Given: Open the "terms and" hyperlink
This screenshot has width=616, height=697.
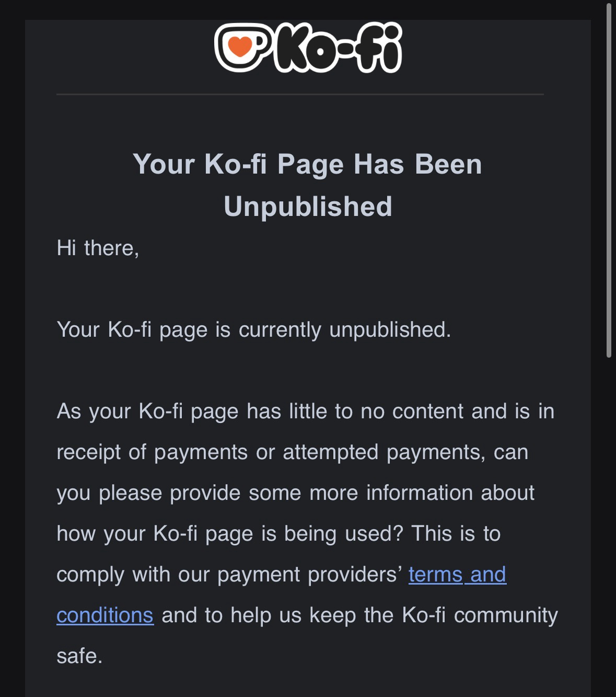Looking at the screenshot, I should click(x=457, y=574).
